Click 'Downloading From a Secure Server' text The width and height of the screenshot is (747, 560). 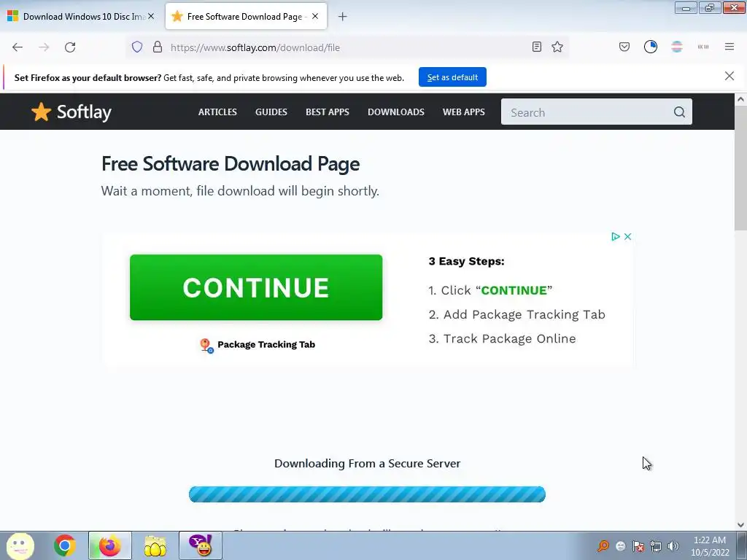[x=368, y=463]
